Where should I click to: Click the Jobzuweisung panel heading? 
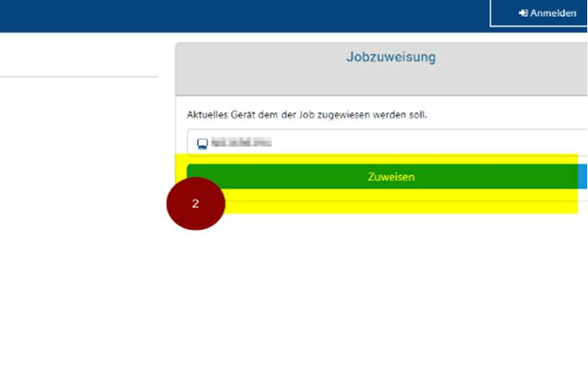point(391,57)
